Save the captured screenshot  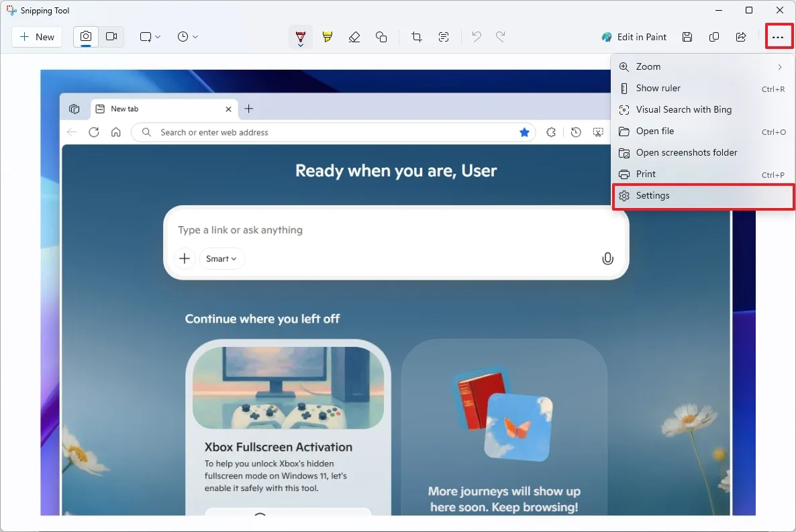687,37
